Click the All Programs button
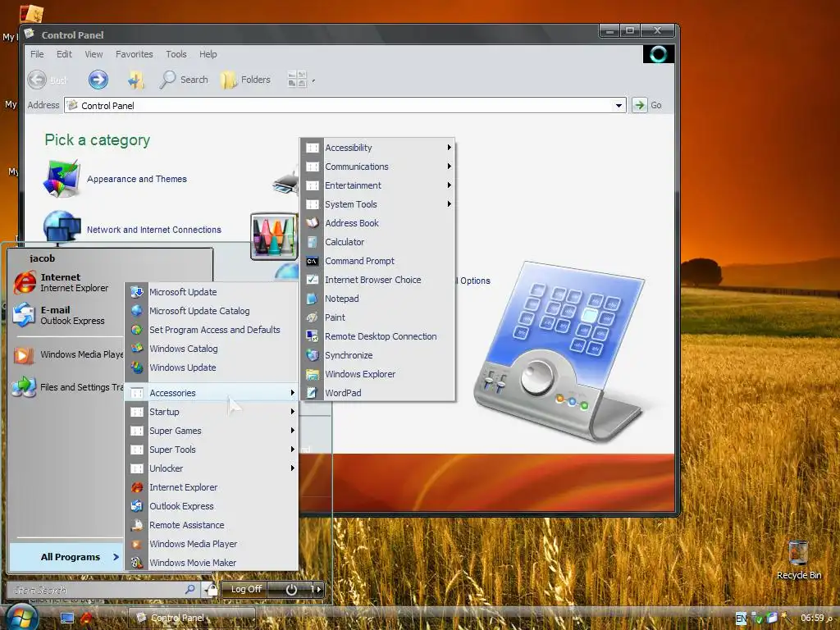 tap(67, 557)
